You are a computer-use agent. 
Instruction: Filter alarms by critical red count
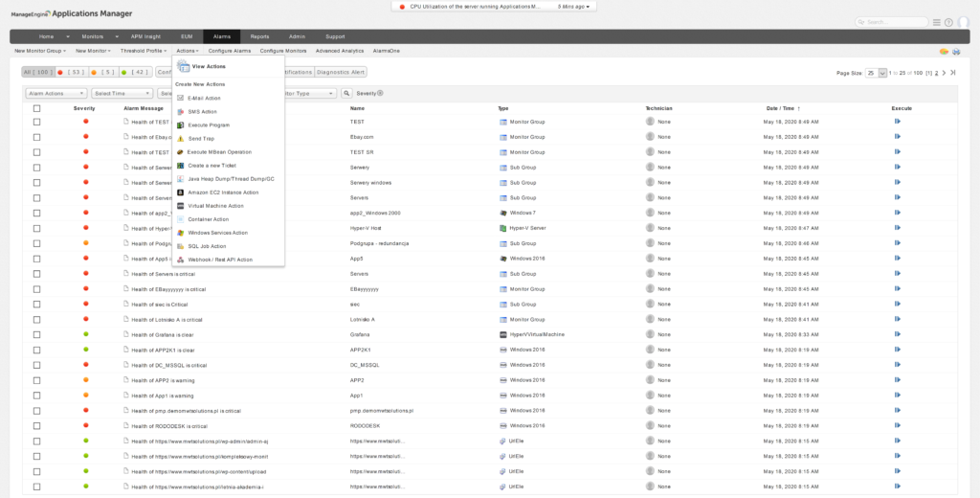(x=72, y=72)
